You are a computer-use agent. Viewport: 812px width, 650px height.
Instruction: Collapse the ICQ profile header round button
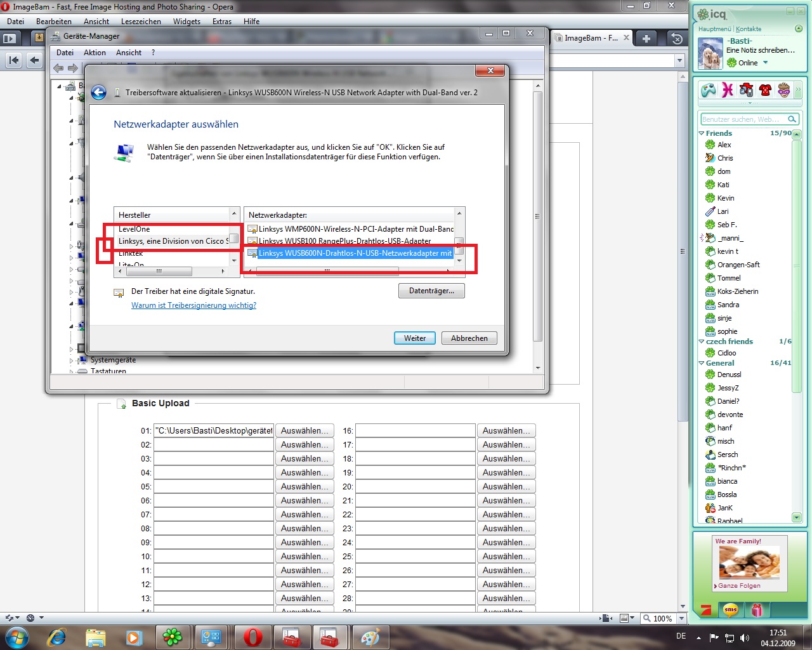click(799, 29)
